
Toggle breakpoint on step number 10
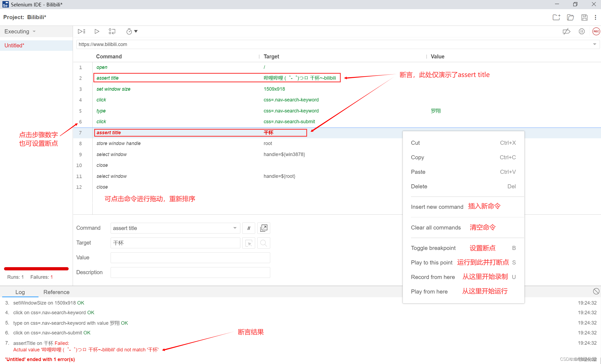point(79,165)
